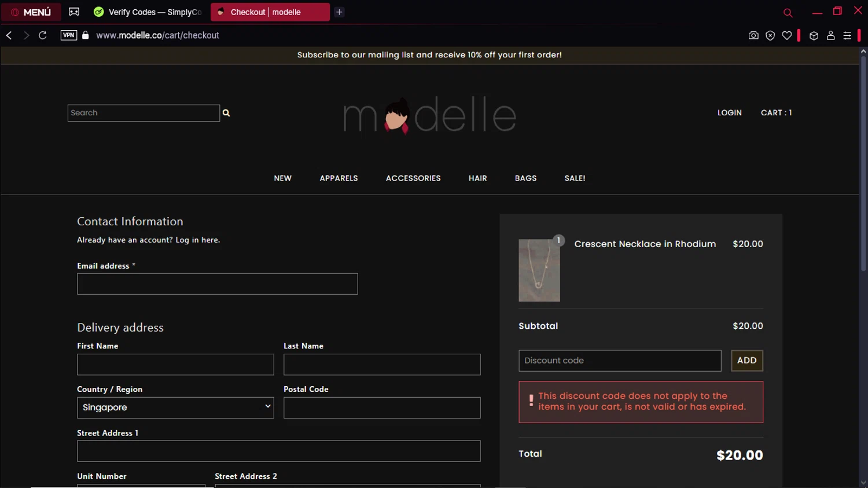Click the Crescent Necklace product thumbnail
868x488 pixels.
click(539, 270)
